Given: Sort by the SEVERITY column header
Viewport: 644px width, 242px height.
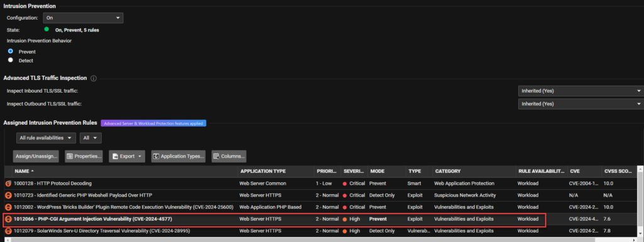Looking at the screenshot, I should click(x=353, y=171).
